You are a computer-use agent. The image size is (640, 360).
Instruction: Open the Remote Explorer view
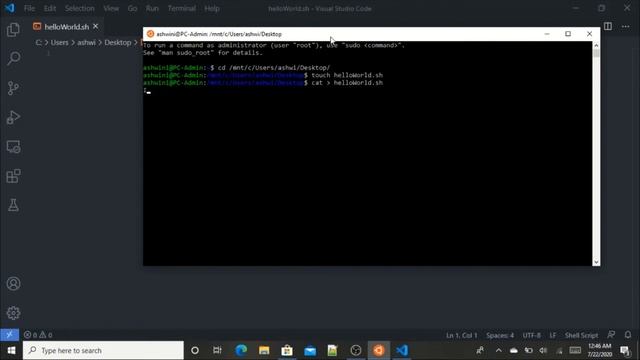(x=13, y=147)
